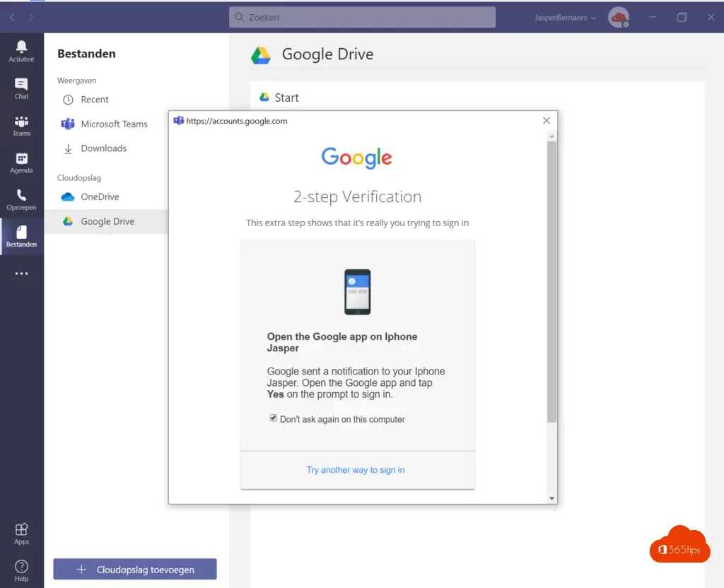Click 'This extra step shows' subtitle text
This screenshot has height=588, width=724.
(x=357, y=223)
